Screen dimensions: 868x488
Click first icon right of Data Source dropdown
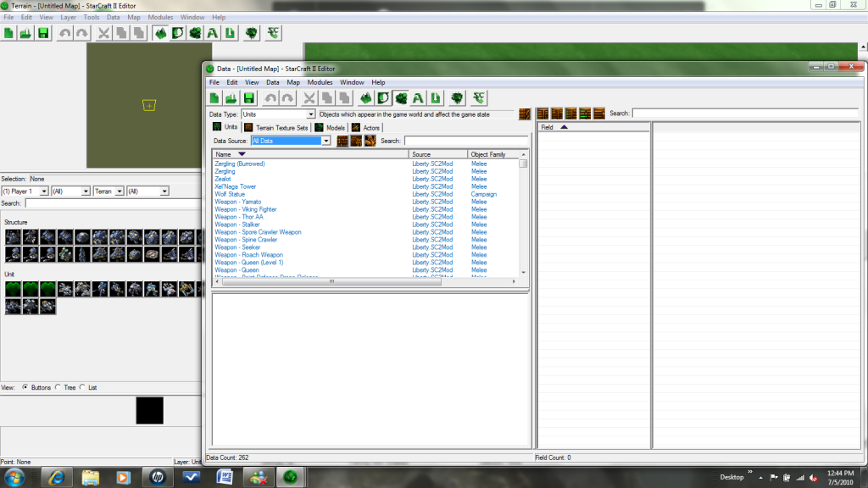click(x=342, y=141)
